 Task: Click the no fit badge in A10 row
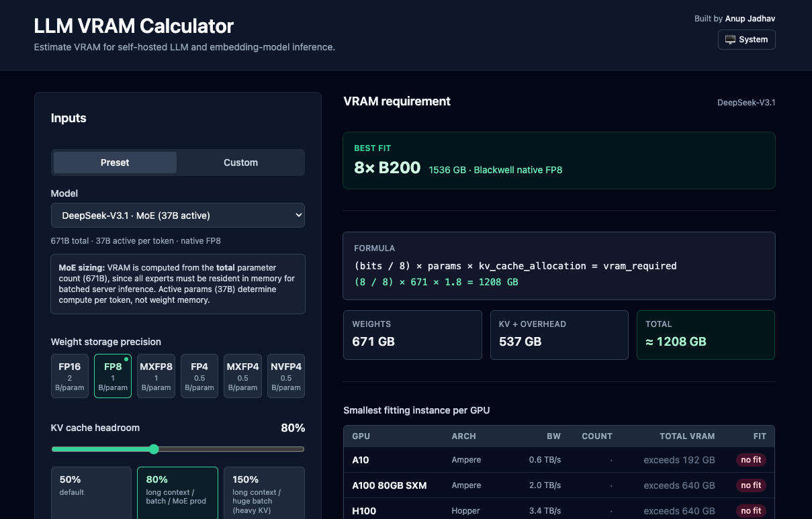(x=751, y=460)
